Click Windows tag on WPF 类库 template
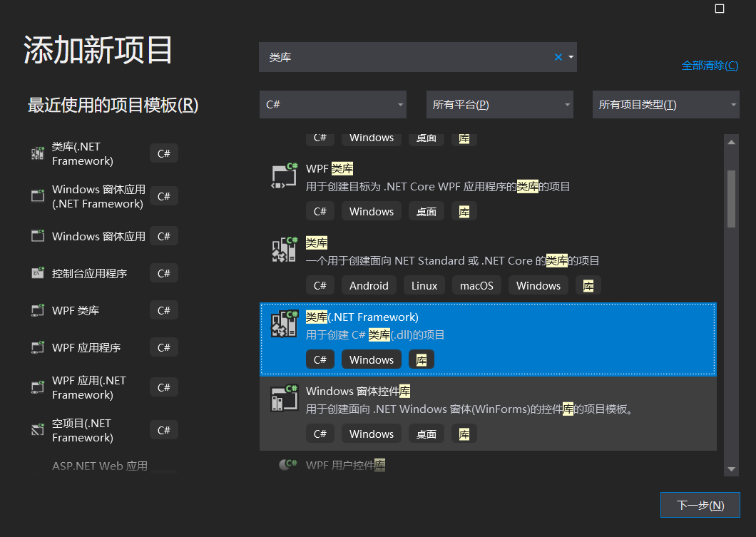The image size is (756, 537). pos(372,211)
